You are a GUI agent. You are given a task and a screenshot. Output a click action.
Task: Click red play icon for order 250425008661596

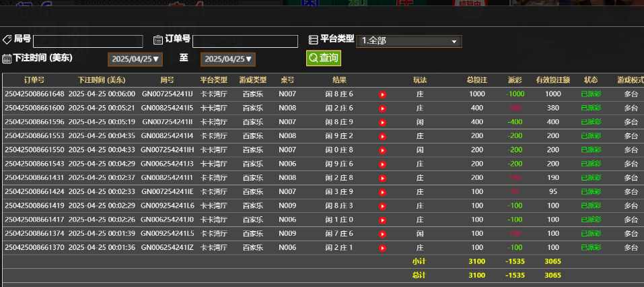382,123
